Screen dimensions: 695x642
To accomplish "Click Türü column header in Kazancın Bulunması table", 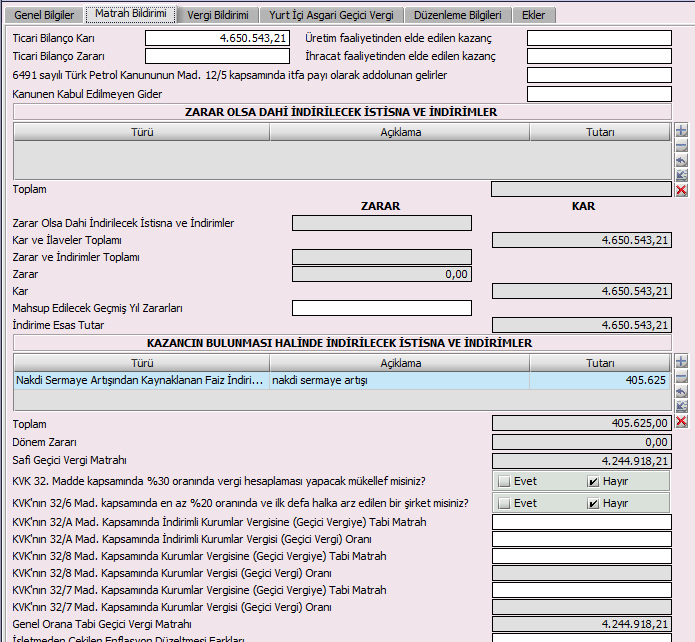I will 142,363.
